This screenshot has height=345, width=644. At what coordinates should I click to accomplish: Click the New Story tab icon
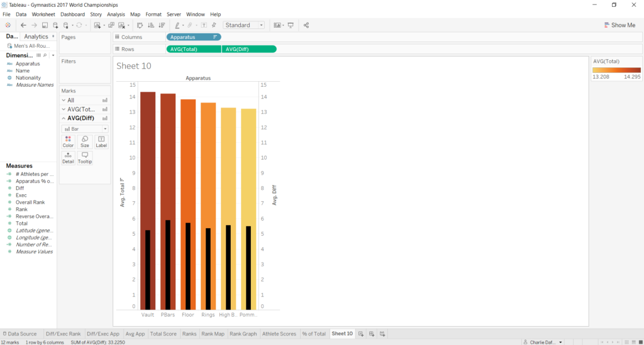382,334
